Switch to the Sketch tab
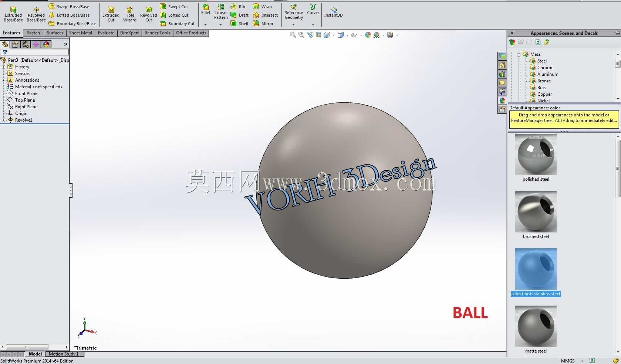The height and width of the screenshot is (364, 621). click(x=33, y=33)
